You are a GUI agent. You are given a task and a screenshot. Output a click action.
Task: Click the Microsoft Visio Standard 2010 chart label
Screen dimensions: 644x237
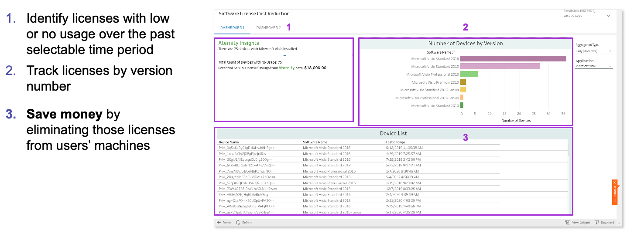pyautogui.click(x=435, y=106)
